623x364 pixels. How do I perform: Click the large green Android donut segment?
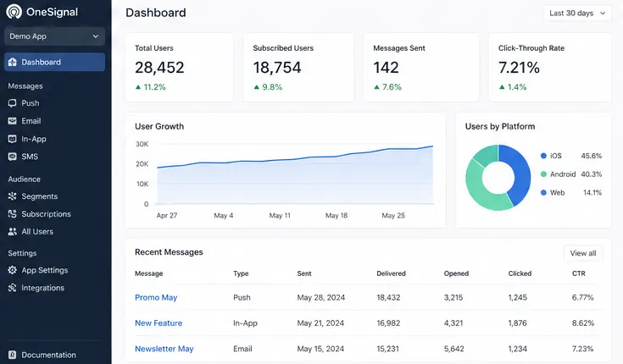(480, 192)
